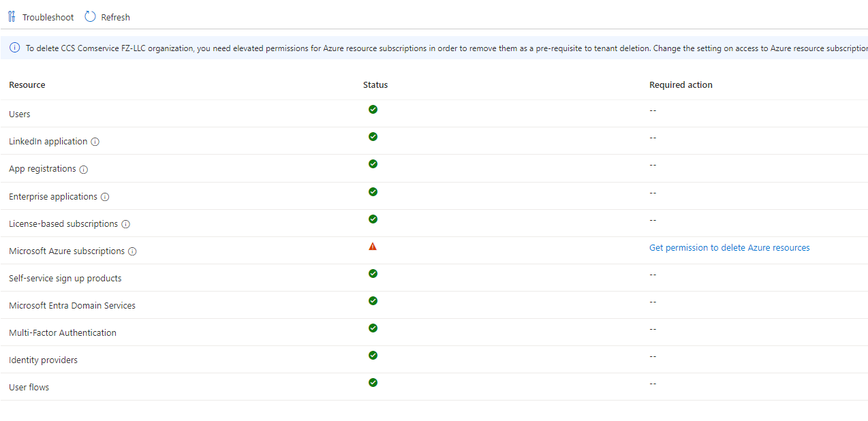Click the green status check for Identity providers
The width and height of the screenshot is (868, 421).
373,355
